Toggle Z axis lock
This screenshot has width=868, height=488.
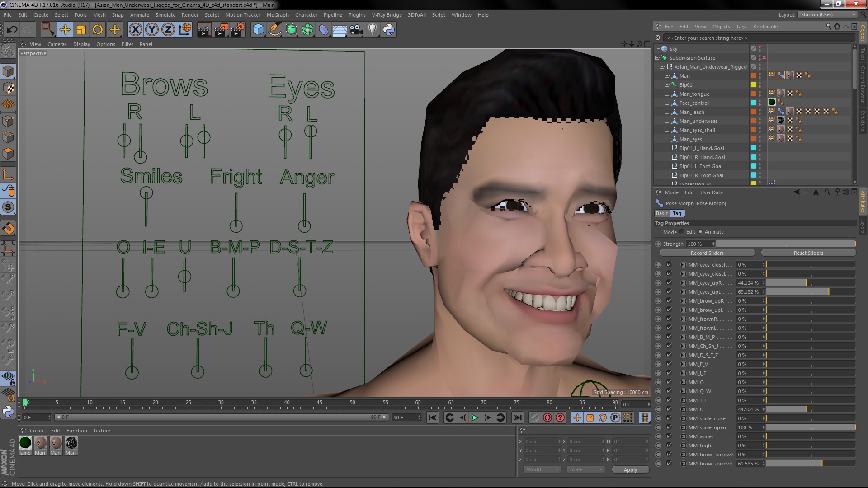(168, 30)
